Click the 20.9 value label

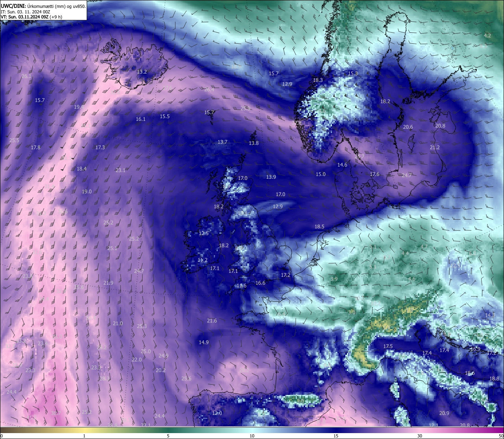click(x=444, y=413)
